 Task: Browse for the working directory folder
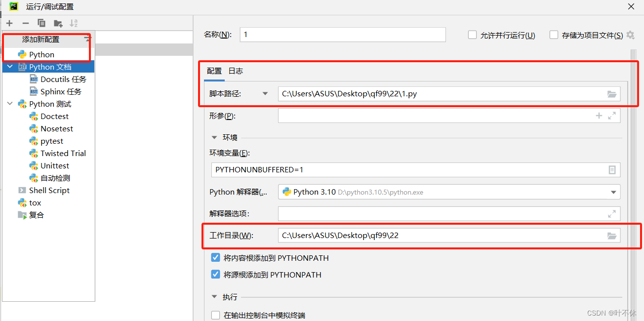click(x=612, y=235)
